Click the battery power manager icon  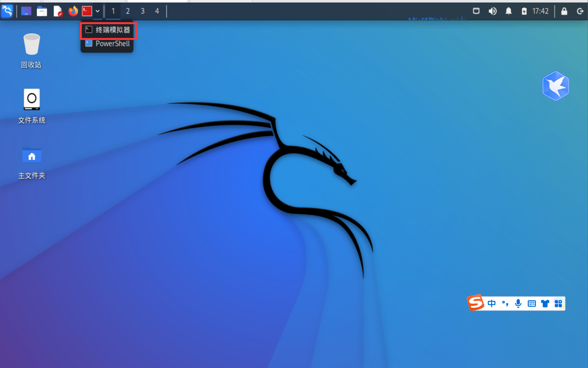(524, 11)
